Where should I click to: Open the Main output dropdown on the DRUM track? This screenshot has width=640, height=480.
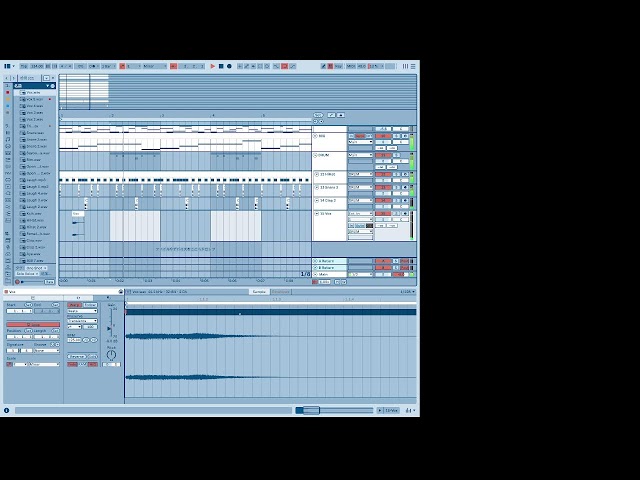click(x=360, y=155)
